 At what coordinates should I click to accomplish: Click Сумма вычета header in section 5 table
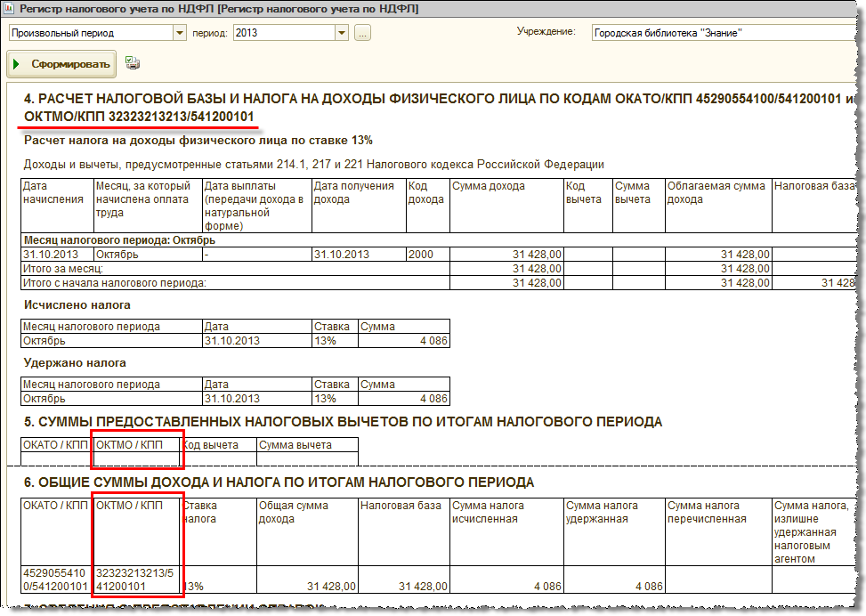click(x=307, y=445)
